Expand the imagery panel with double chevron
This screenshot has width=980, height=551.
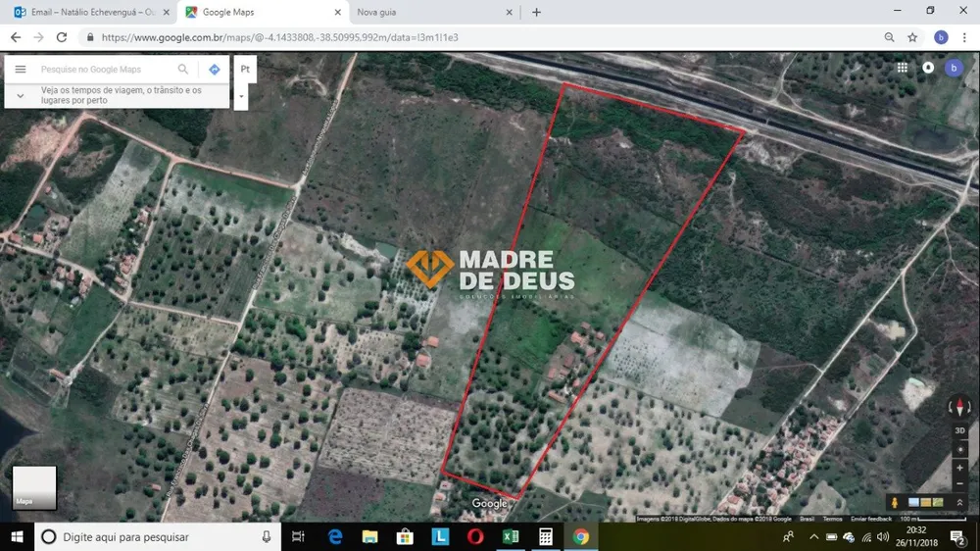(960, 502)
